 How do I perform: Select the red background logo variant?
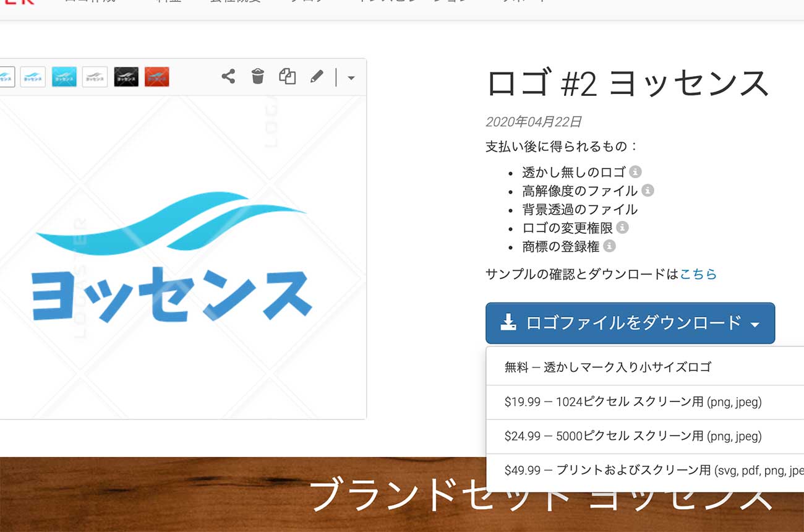click(x=157, y=77)
